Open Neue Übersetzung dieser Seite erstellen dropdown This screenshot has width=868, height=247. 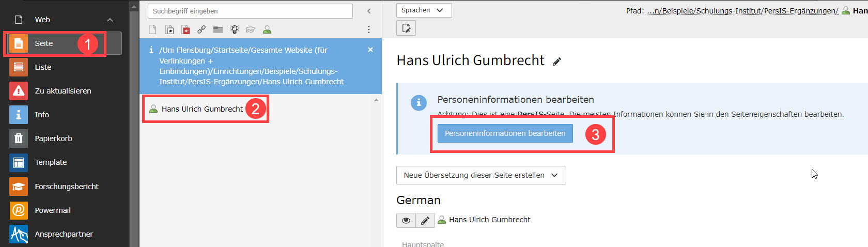tap(481, 175)
